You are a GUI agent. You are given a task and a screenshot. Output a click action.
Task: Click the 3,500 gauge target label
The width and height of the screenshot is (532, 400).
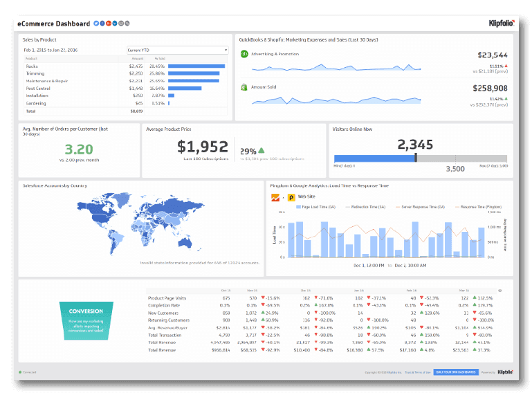455,169
